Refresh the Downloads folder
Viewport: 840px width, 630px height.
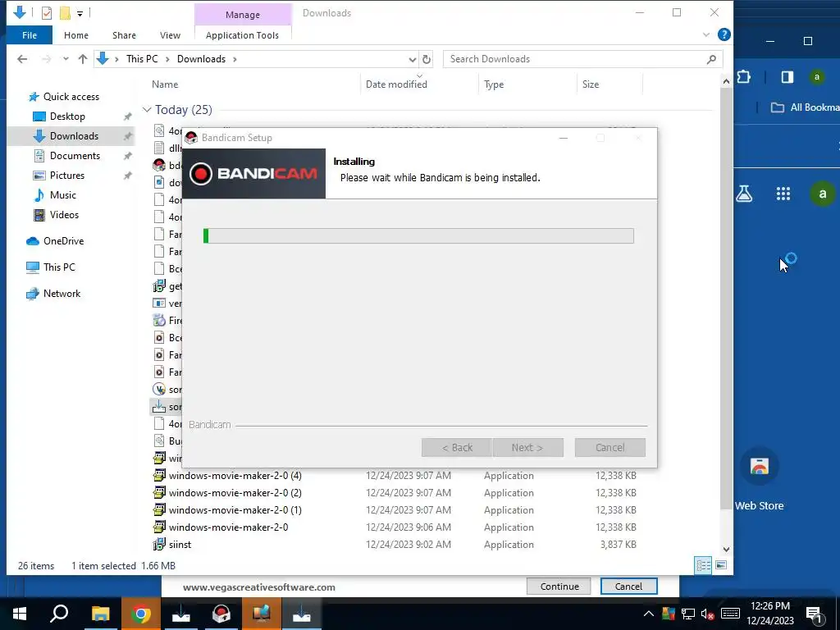pyautogui.click(x=427, y=59)
